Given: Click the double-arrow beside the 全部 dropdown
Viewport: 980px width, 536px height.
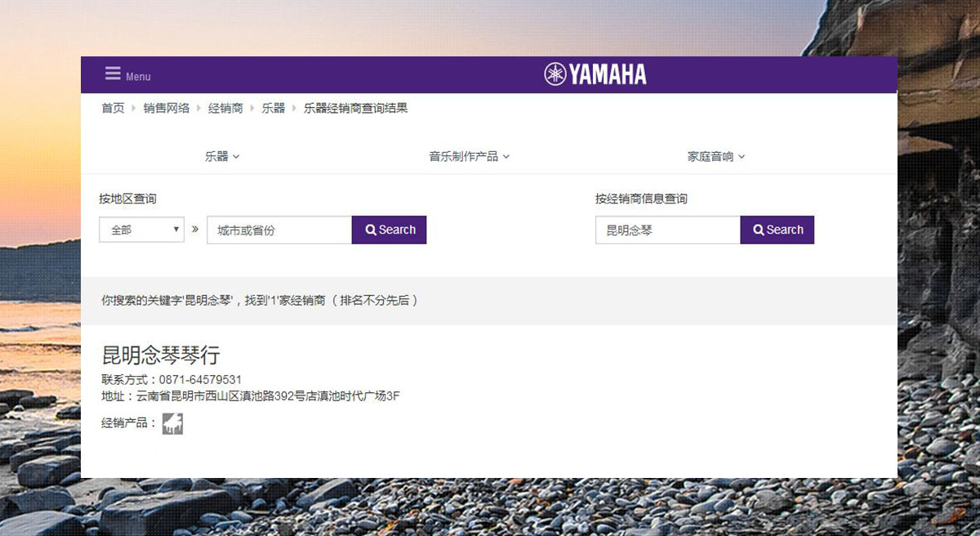Looking at the screenshot, I should tap(195, 230).
